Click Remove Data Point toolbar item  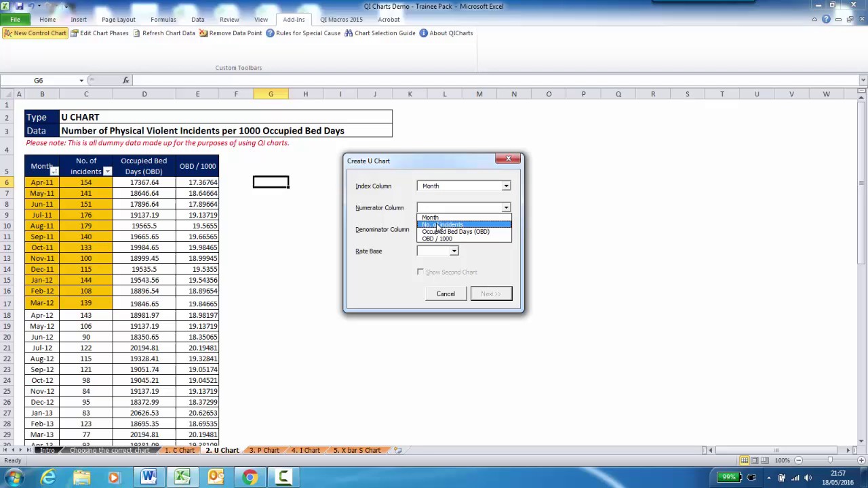click(231, 33)
